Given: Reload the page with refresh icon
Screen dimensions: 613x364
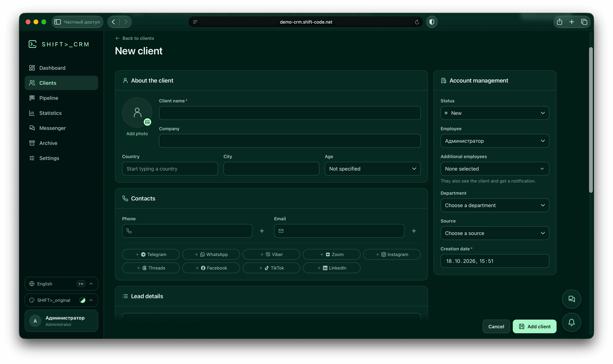Looking at the screenshot, I should pyautogui.click(x=417, y=22).
